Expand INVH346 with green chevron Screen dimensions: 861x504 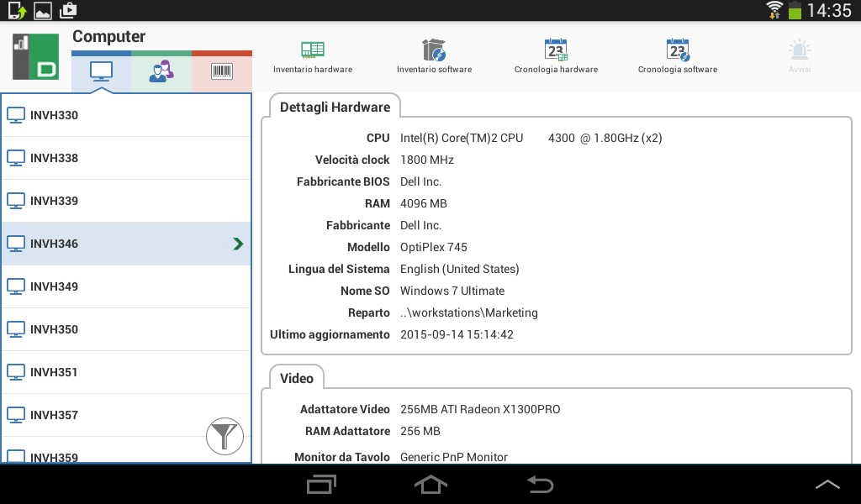(x=238, y=244)
